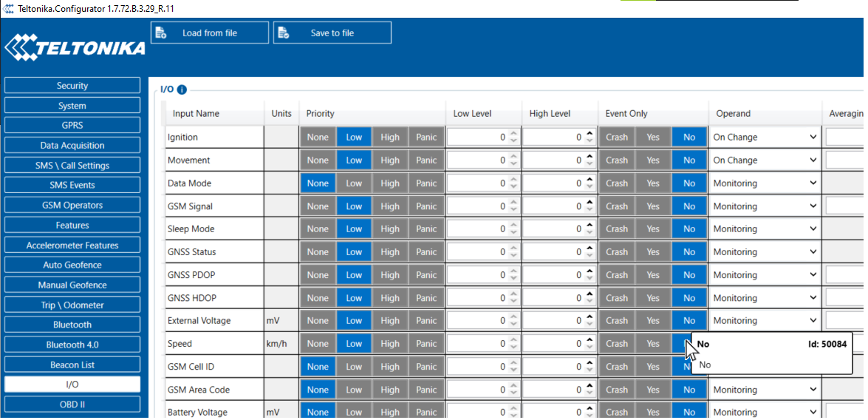Increase External Voltage High Level value
The height and width of the screenshot is (420, 868).
pyautogui.click(x=590, y=317)
